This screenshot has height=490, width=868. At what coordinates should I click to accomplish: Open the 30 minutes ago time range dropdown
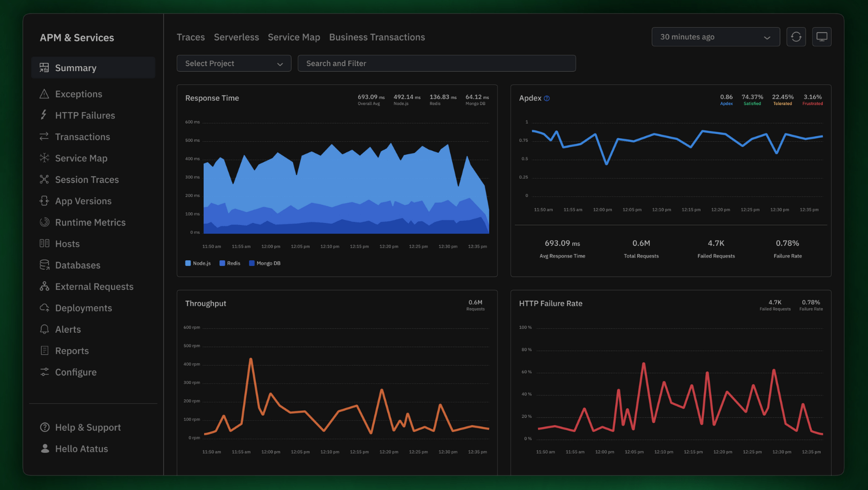coord(716,37)
